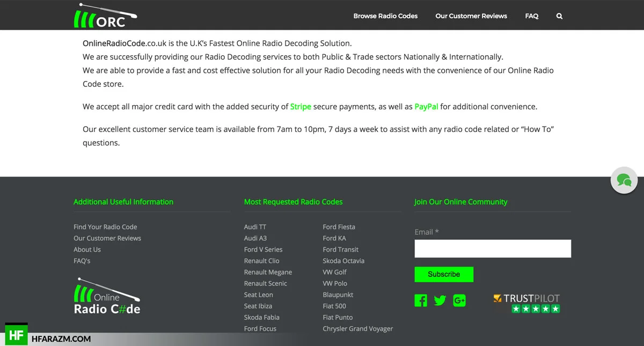Open the FAQ's footer link

click(x=82, y=261)
